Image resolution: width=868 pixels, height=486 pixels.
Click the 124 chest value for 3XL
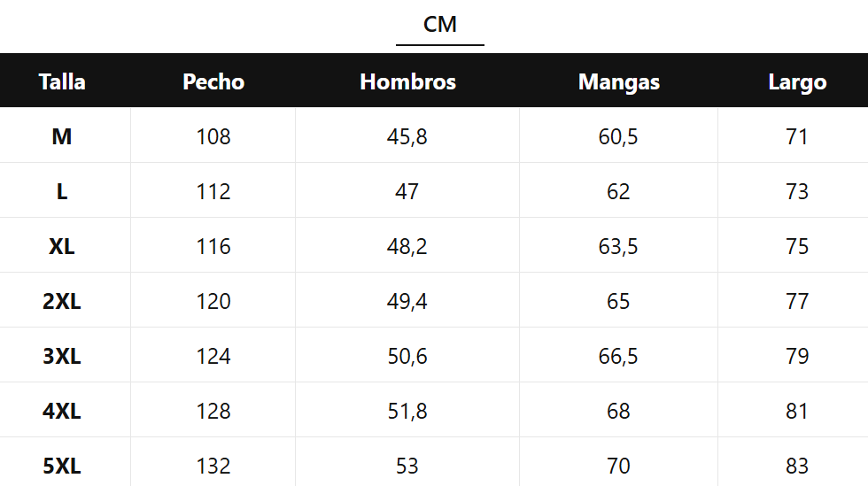(213, 357)
